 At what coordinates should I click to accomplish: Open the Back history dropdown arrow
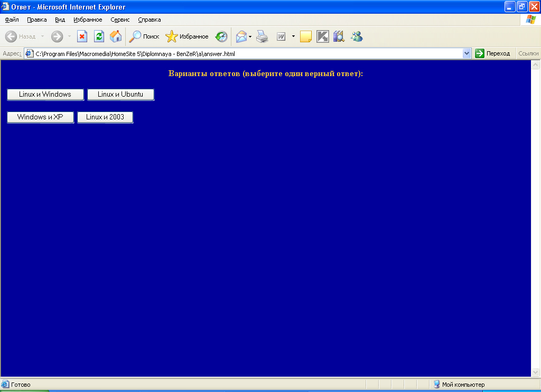[42, 36]
